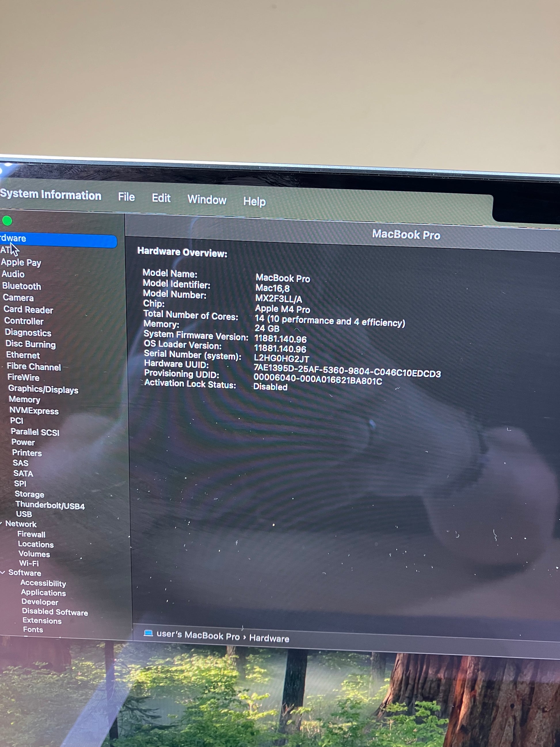Click the Activation Lock Status Disabled value
This screenshot has height=747, width=560.
tap(271, 387)
